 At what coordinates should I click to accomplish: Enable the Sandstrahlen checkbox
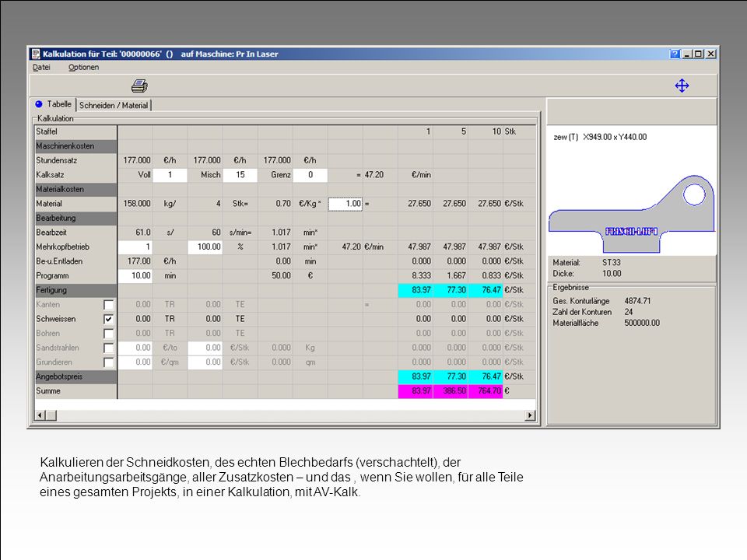click(x=109, y=348)
